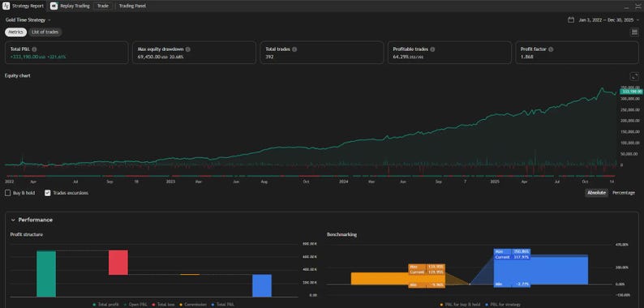
Task: Select Absolute scale for equity chart
Action: [x=596, y=193]
